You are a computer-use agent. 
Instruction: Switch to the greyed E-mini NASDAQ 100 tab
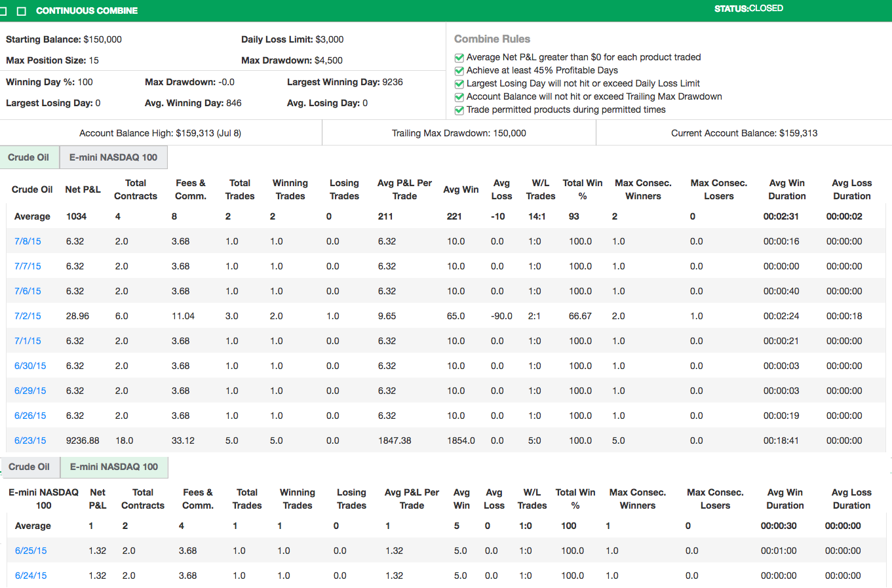[113, 157]
